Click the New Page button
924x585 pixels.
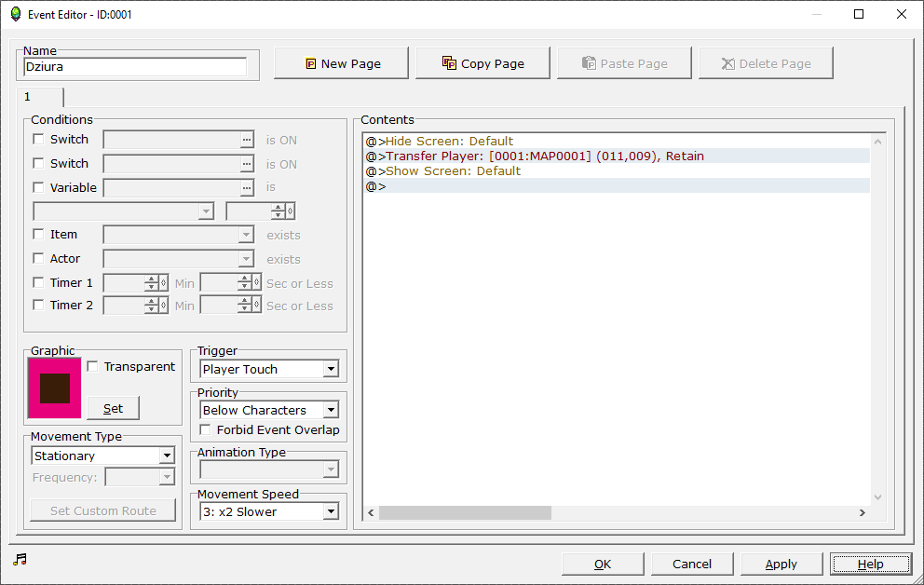(x=341, y=63)
